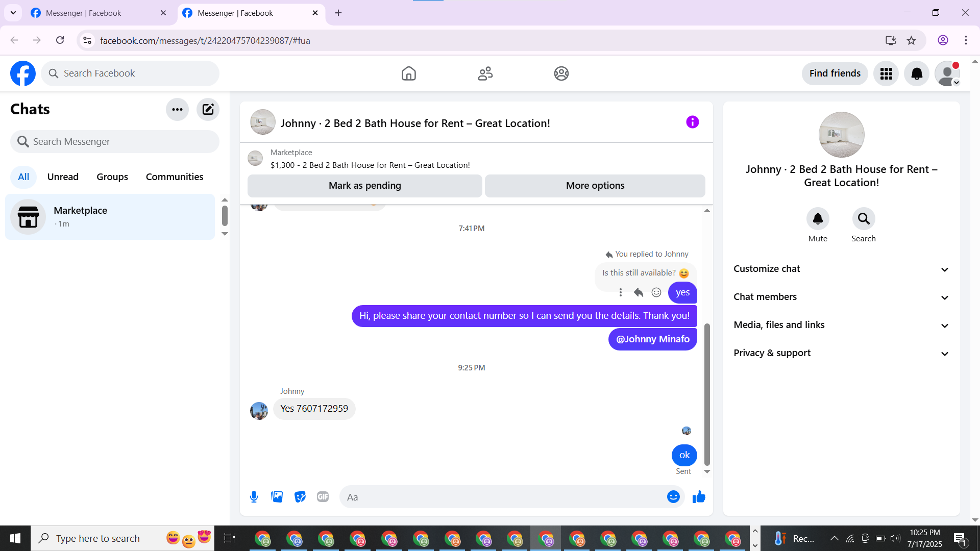Open the @Johnny Minafo mention
The height and width of the screenshot is (551, 980).
pos(653,339)
